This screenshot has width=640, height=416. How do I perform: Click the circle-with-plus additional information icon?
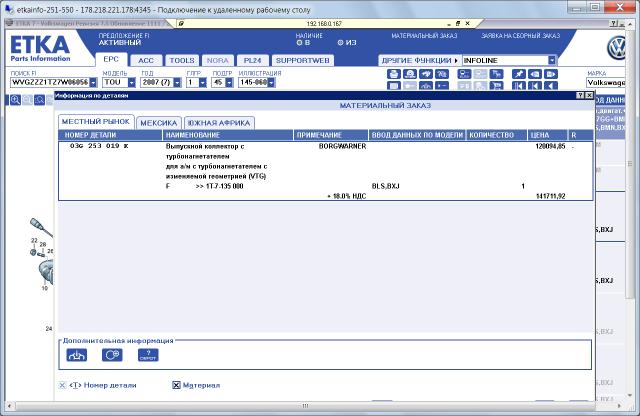tap(112, 355)
